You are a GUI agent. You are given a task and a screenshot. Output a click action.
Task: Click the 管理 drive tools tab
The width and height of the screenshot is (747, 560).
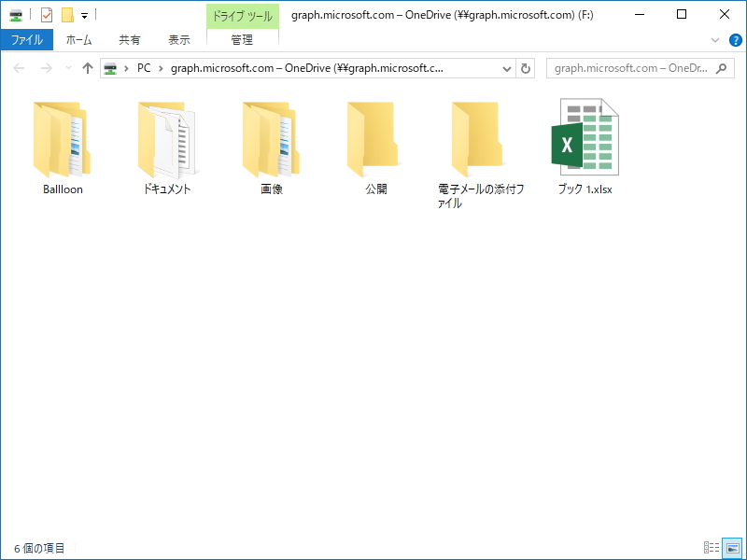click(241, 40)
